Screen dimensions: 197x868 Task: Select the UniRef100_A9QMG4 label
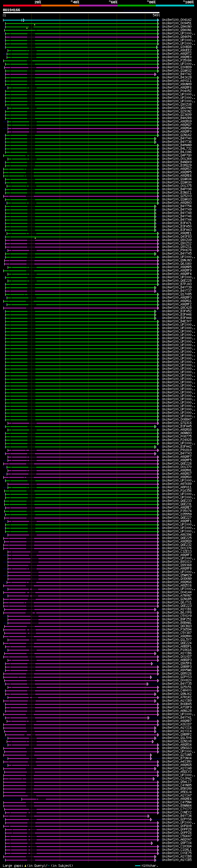[177, 128]
